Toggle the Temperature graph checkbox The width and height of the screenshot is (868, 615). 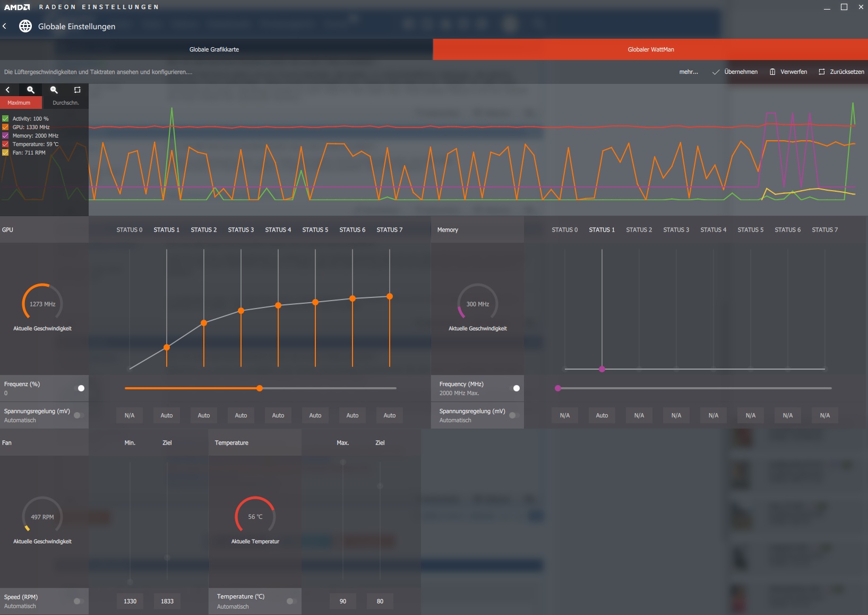tap(5, 144)
